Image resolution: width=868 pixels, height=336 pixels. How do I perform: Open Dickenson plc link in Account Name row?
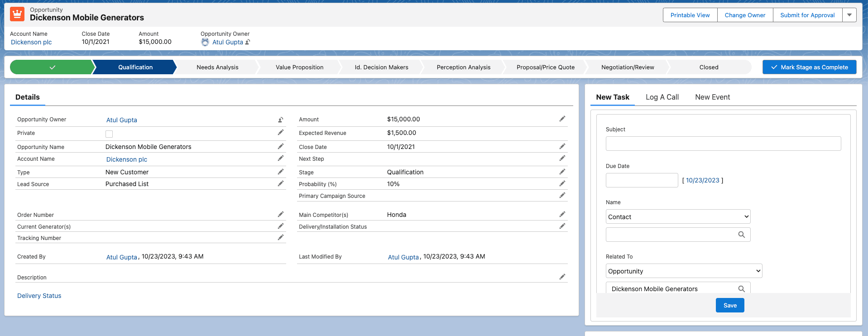pos(127,159)
